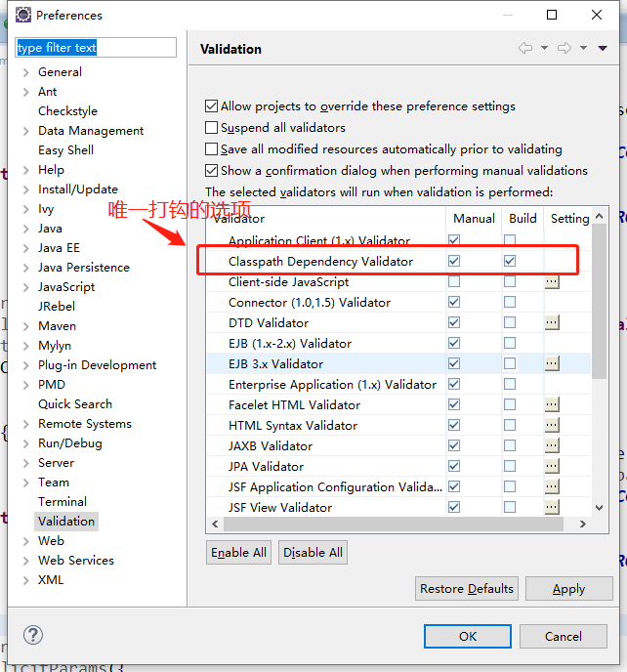Open settings for HTML Syntax Validator

point(552,425)
